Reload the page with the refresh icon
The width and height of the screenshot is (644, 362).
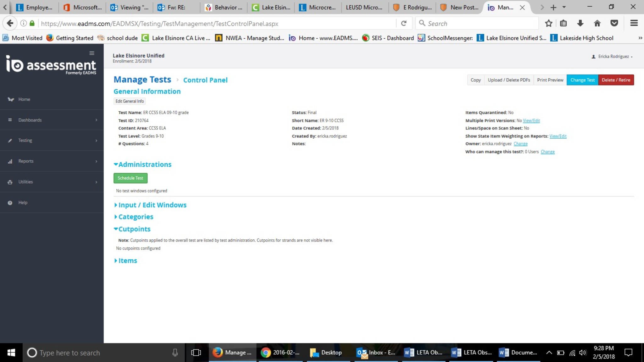[x=404, y=23]
